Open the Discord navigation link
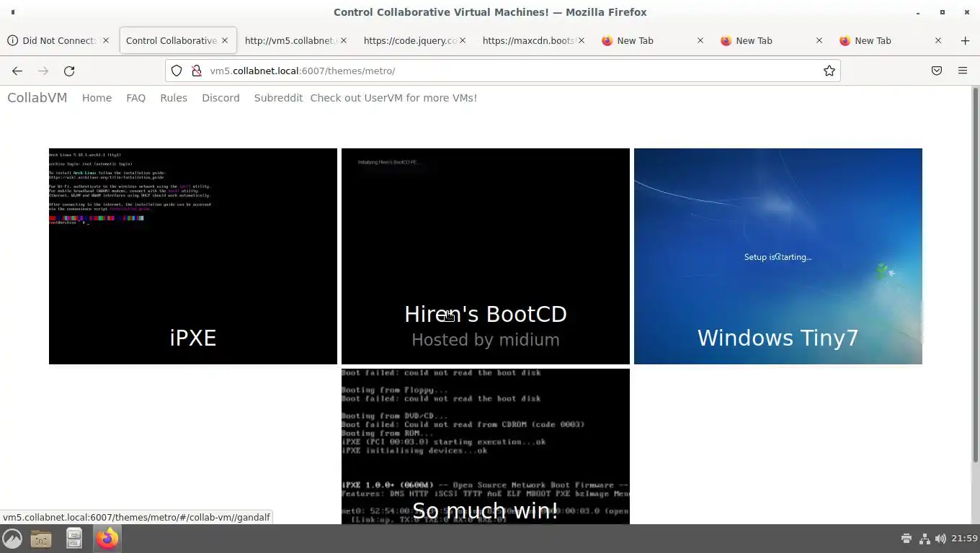Image resolution: width=980 pixels, height=553 pixels. pos(220,98)
